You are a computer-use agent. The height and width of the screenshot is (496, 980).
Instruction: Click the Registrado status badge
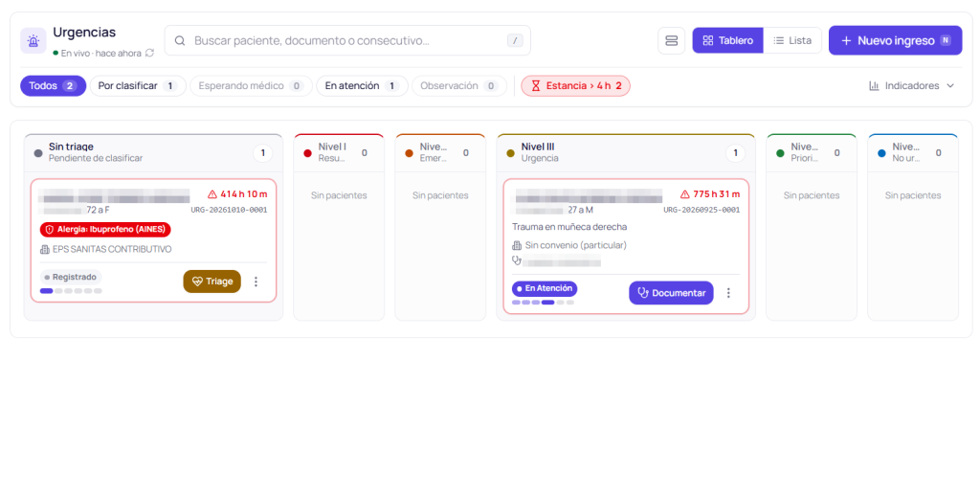[x=71, y=277]
